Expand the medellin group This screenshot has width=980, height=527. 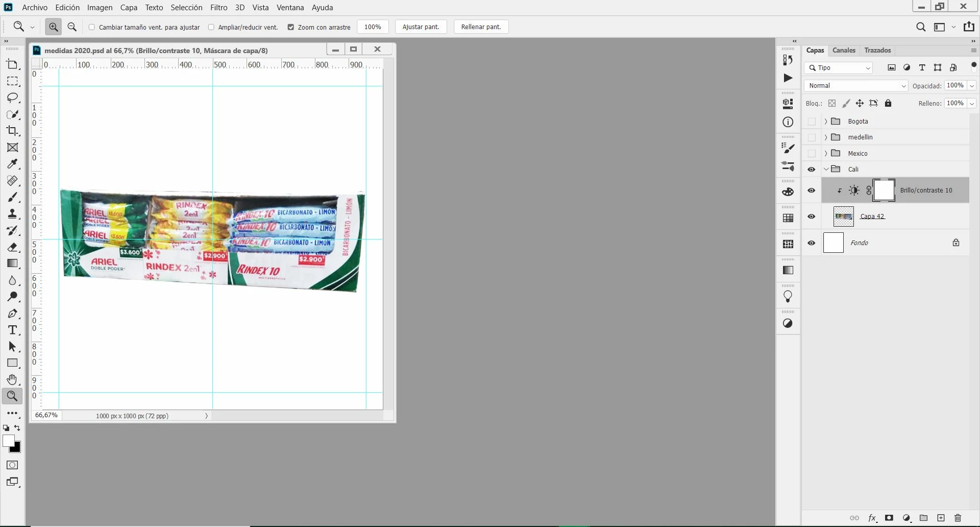[x=826, y=137]
